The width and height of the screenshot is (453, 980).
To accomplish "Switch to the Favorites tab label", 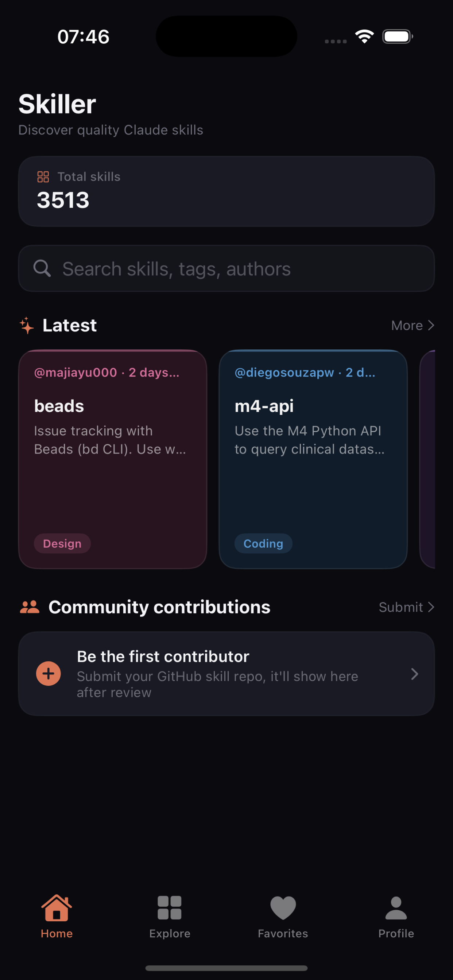I will click(x=283, y=933).
